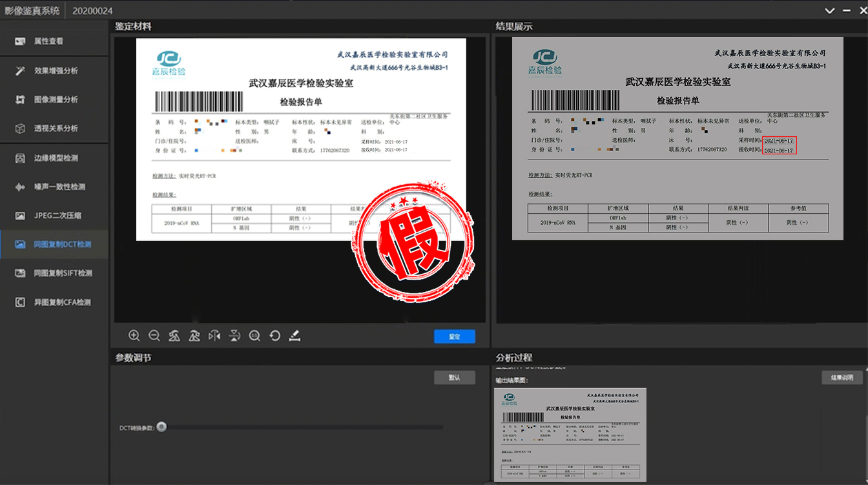
Task: Select 同图复制DCT检测 menu label
Action: pyautogui.click(x=63, y=244)
